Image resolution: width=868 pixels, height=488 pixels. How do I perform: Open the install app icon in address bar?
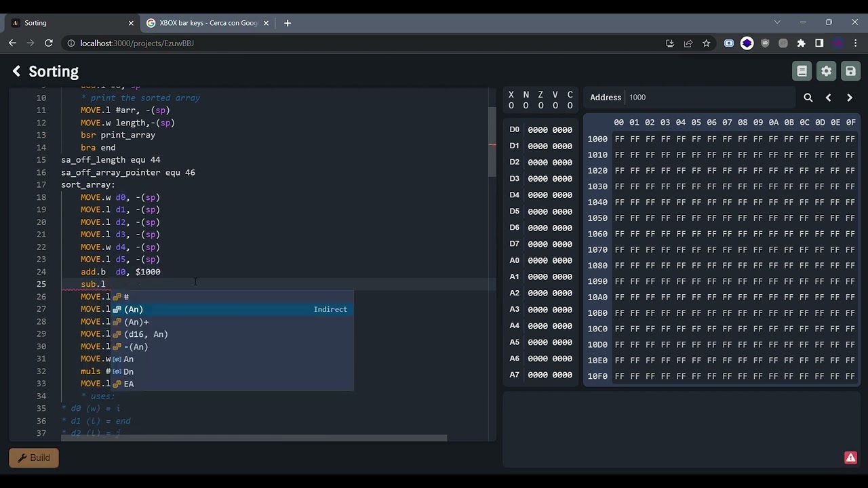pos(670,43)
